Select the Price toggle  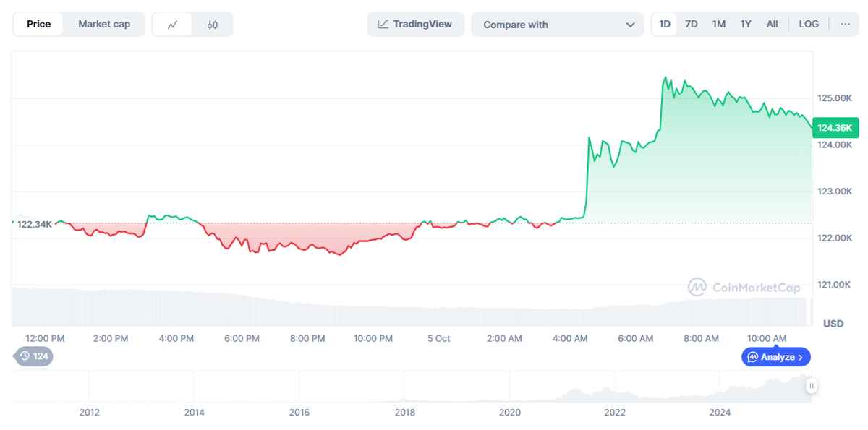(x=38, y=24)
